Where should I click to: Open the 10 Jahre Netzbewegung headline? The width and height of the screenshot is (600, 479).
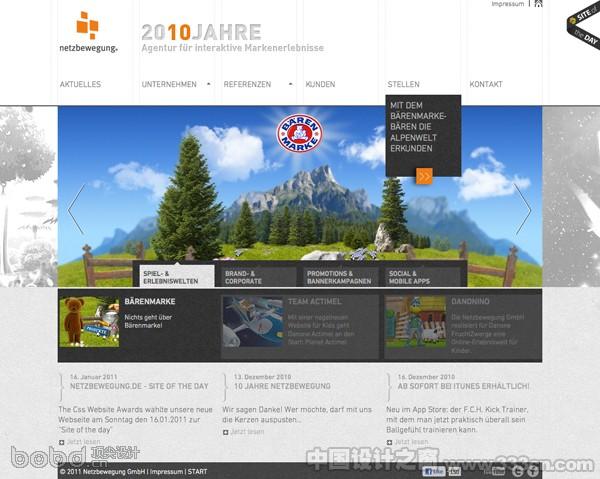pos(282,386)
